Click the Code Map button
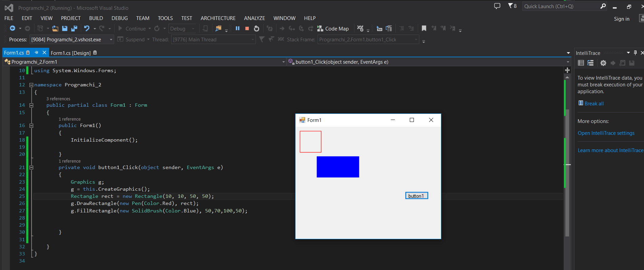644x270 pixels. click(x=333, y=28)
